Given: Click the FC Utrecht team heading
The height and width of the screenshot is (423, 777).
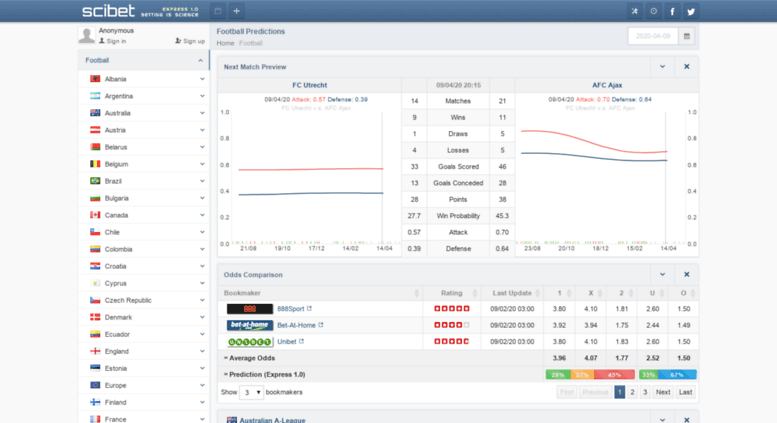Looking at the screenshot, I should point(310,85).
